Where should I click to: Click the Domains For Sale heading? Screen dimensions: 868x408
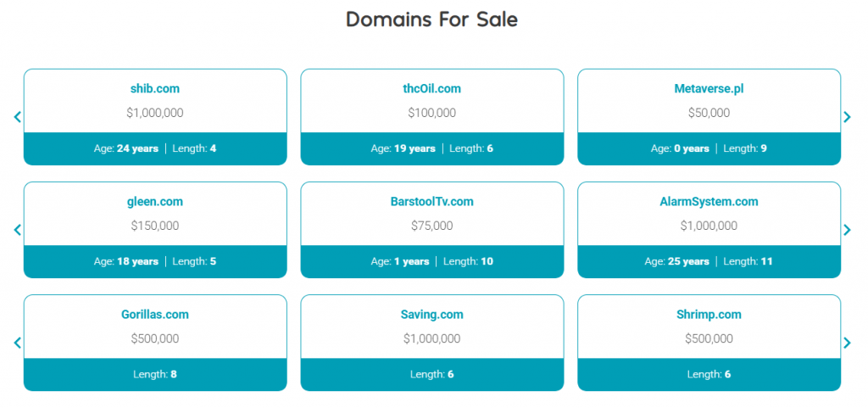coord(431,20)
